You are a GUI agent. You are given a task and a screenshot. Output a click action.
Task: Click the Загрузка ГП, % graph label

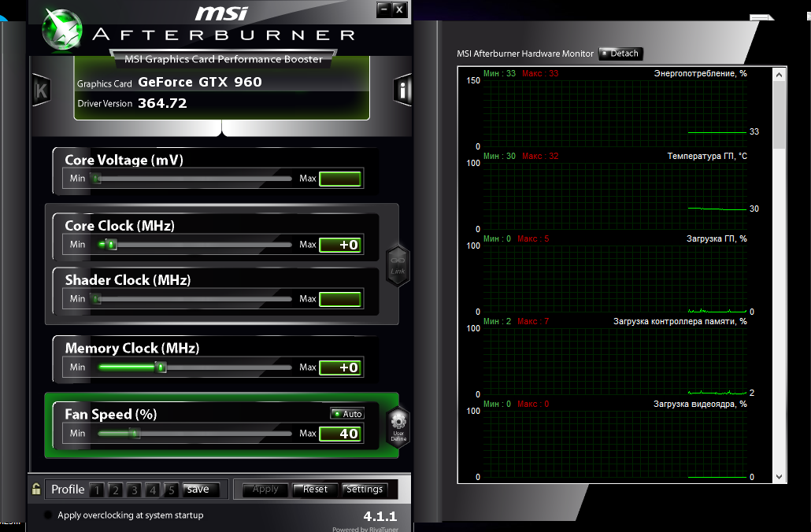point(717,239)
